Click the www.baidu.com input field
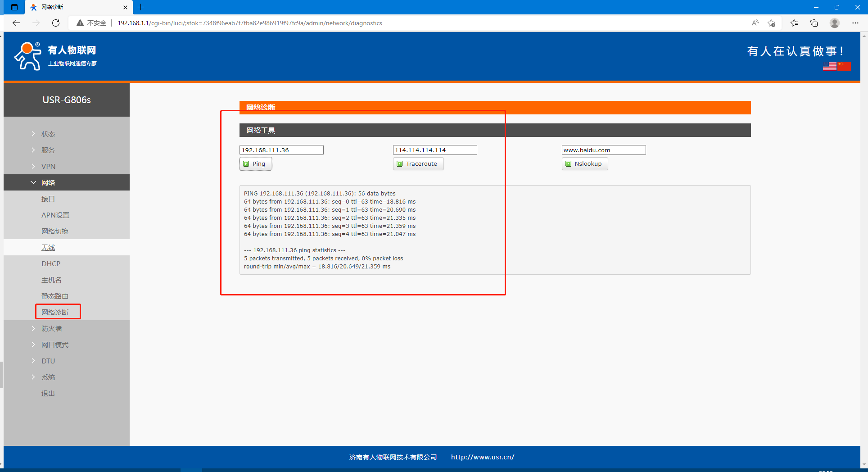The image size is (868, 472). click(603, 150)
